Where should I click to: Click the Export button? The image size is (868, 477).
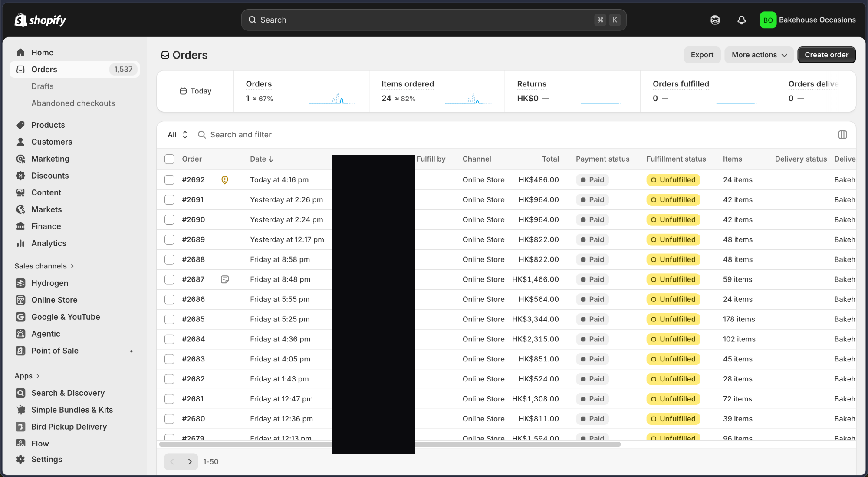[702, 55]
